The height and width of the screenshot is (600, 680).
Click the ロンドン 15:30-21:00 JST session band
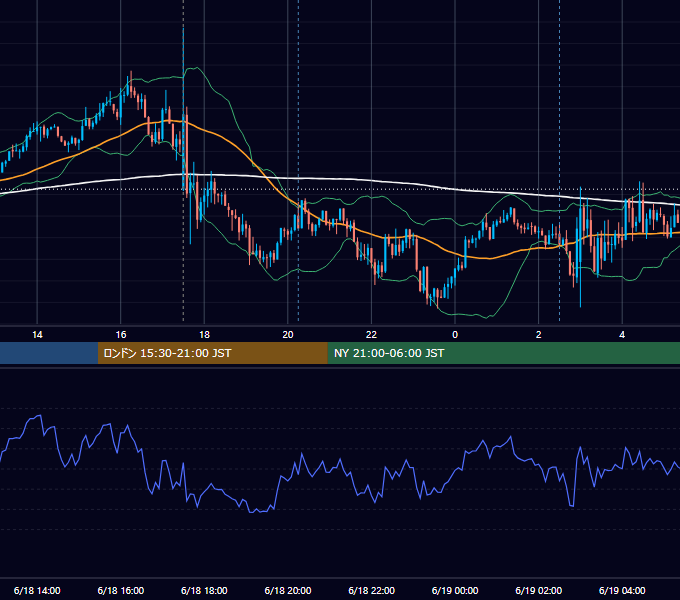click(212, 353)
